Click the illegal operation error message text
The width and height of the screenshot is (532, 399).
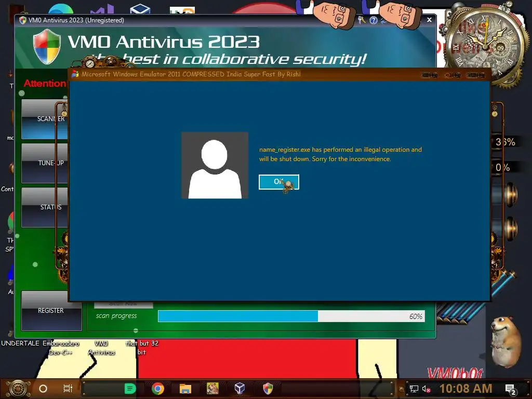tap(340, 154)
